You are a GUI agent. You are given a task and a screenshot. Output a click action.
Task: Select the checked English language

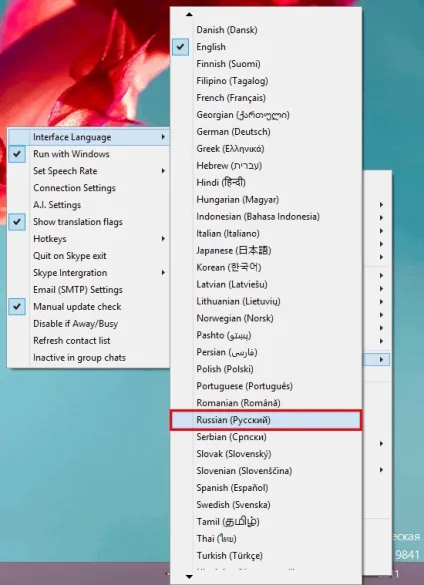[266, 47]
